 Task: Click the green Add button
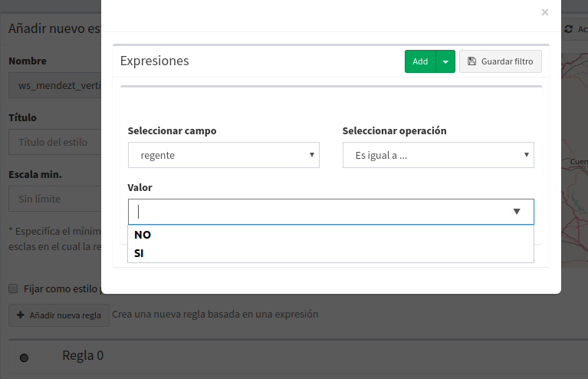click(419, 61)
